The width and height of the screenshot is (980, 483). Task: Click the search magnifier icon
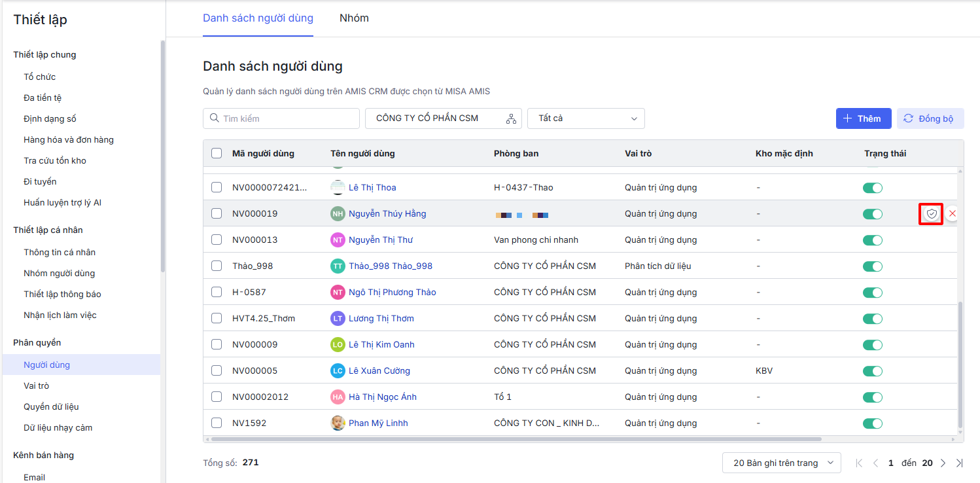(x=214, y=118)
